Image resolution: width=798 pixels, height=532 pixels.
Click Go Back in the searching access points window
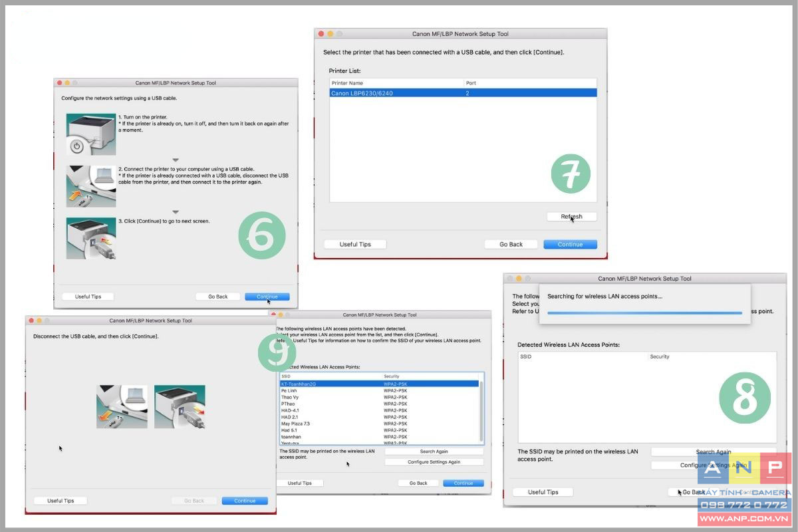(x=694, y=492)
